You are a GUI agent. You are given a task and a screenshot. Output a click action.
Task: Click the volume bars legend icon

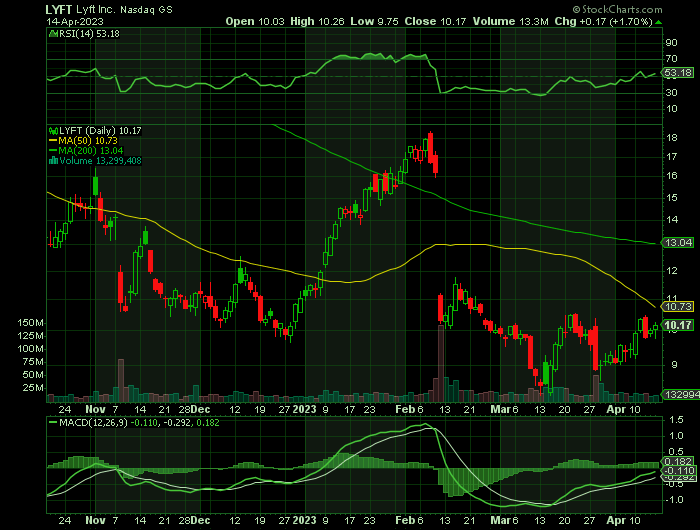(53, 161)
